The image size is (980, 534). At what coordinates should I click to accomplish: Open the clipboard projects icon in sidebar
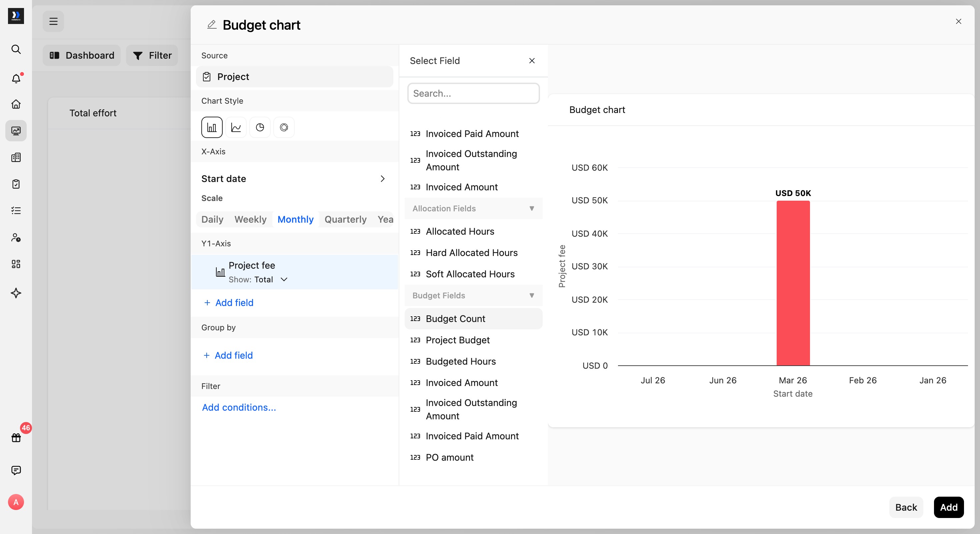16,184
